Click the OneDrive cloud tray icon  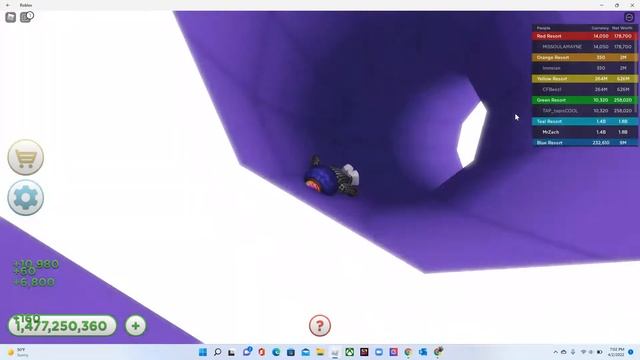(x=564, y=352)
